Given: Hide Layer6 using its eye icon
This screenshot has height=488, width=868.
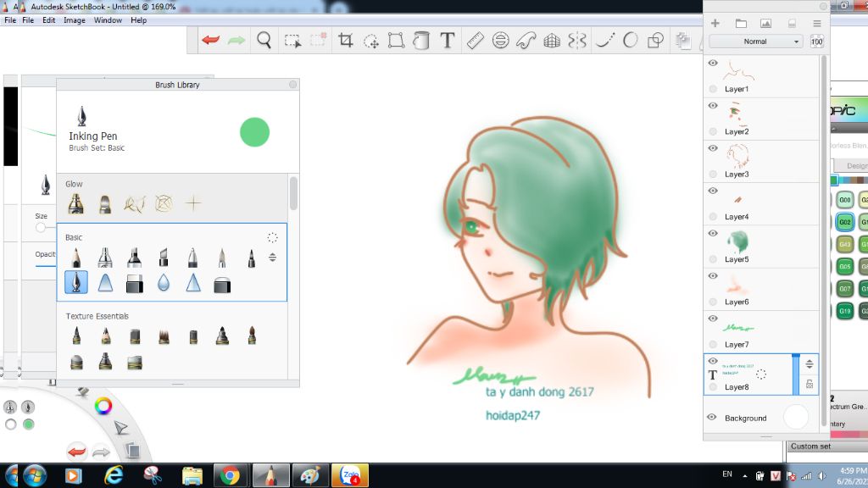Looking at the screenshot, I should coord(713,276).
